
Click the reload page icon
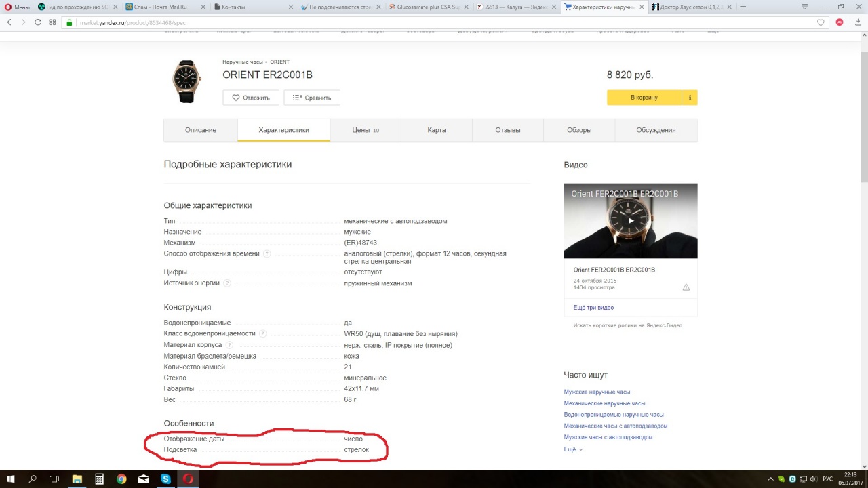point(38,22)
